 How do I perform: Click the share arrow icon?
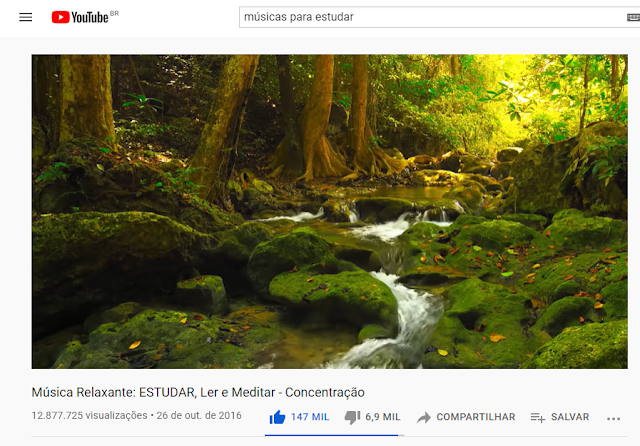pyautogui.click(x=424, y=417)
